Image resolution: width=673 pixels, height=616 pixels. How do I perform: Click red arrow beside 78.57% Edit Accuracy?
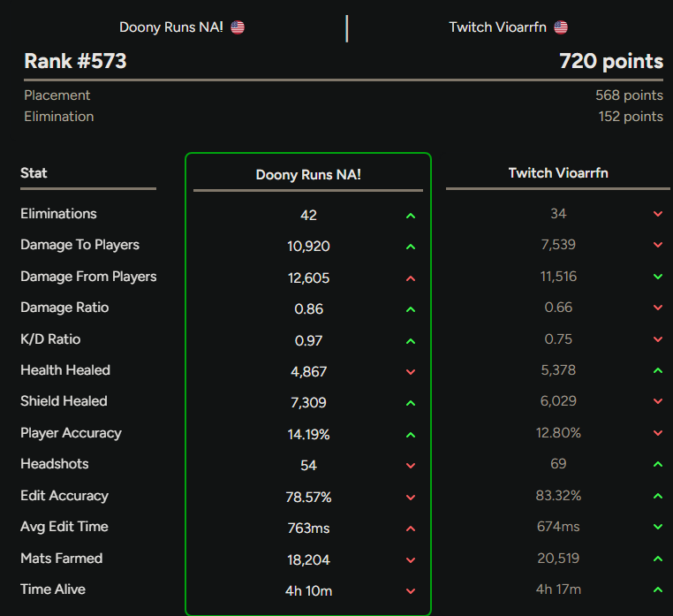click(411, 498)
